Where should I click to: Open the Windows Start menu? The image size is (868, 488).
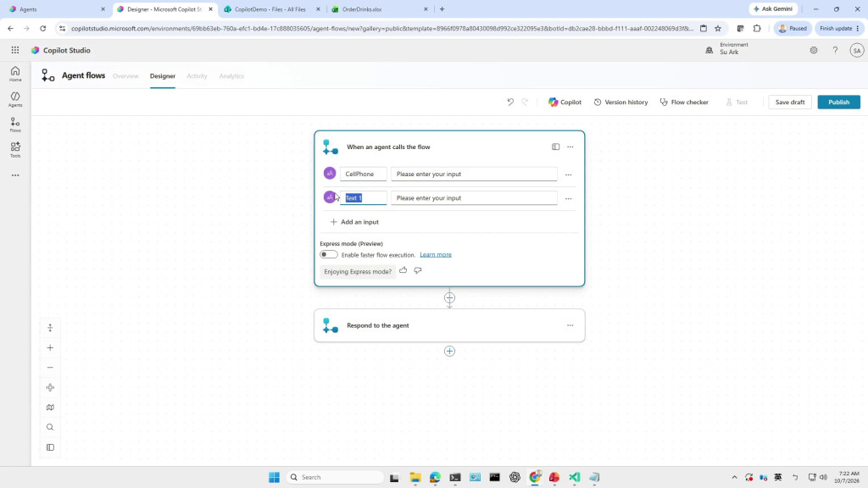click(x=274, y=477)
